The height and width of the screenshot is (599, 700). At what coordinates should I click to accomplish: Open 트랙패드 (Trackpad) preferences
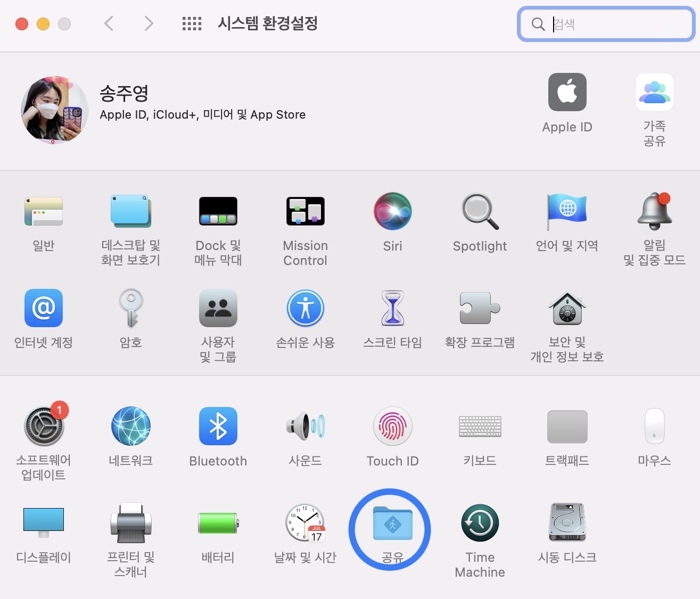point(567,426)
